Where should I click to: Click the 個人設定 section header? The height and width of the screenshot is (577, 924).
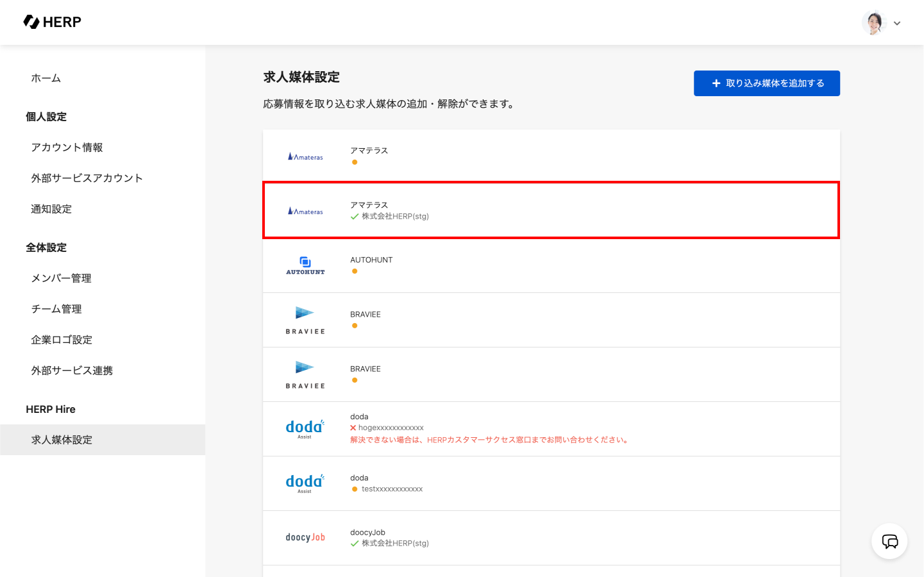click(x=46, y=117)
